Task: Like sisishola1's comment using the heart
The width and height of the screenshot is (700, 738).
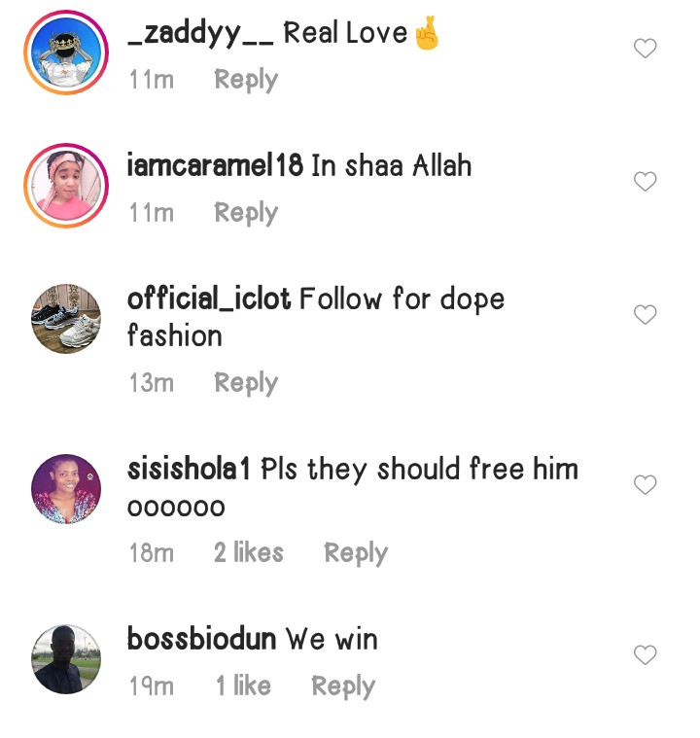Action: pyautogui.click(x=645, y=485)
